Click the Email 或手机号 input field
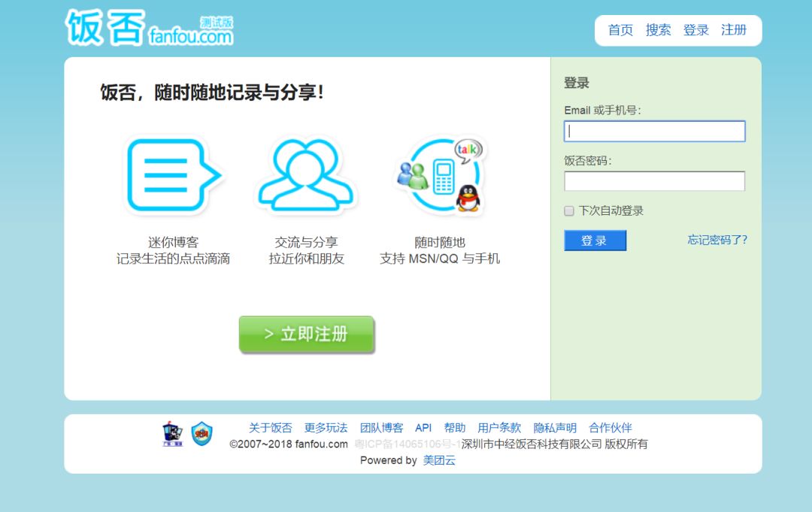Viewport: 812px width, 512px height. click(x=653, y=131)
